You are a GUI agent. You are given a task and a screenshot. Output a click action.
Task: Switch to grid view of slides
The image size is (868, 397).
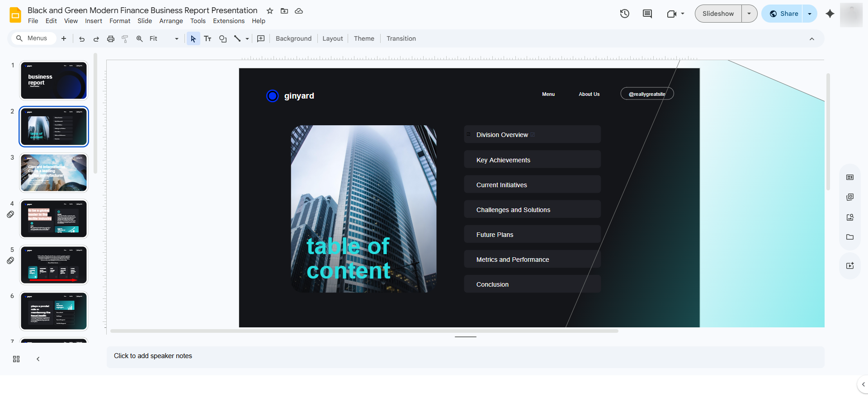16,359
